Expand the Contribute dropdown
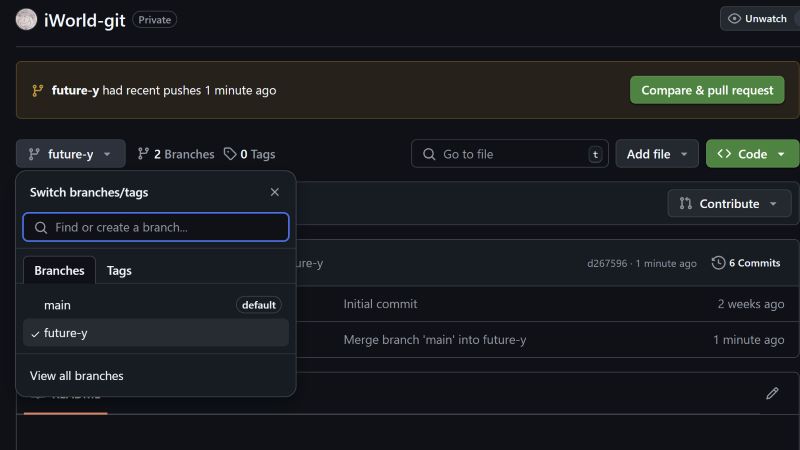Viewport: 800px width, 450px height. pos(729,204)
